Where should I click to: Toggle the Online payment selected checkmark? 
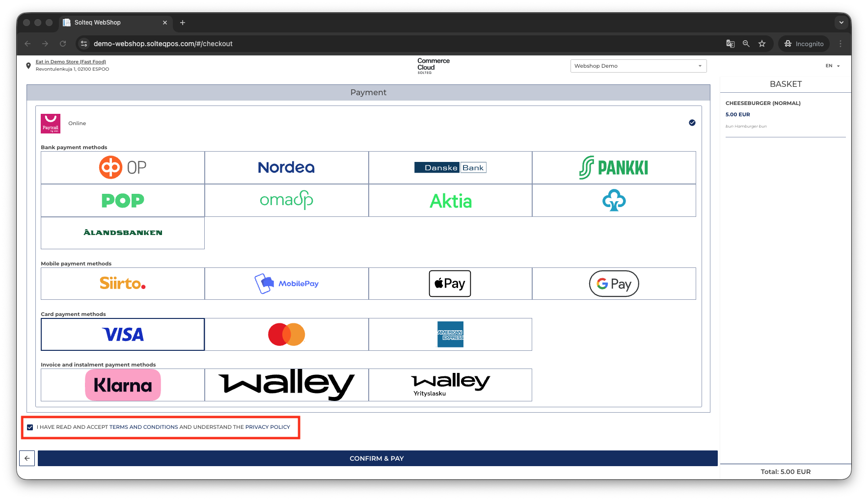pyautogui.click(x=692, y=123)
